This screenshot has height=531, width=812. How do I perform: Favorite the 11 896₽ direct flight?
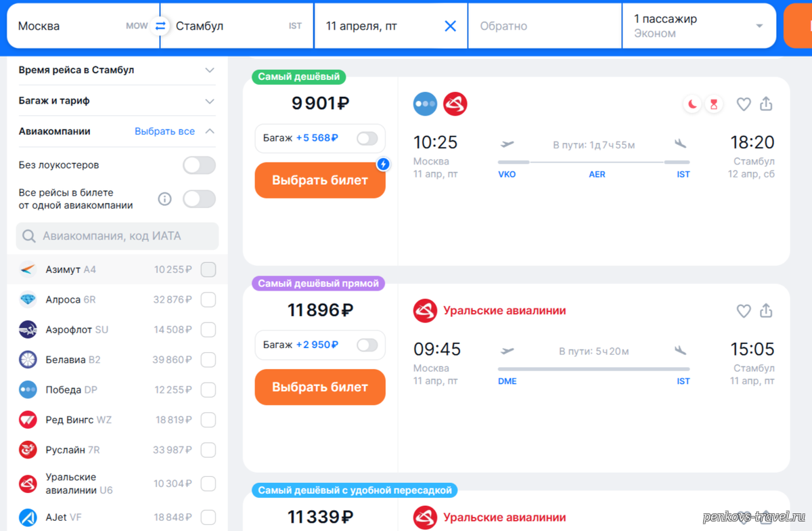744,311
